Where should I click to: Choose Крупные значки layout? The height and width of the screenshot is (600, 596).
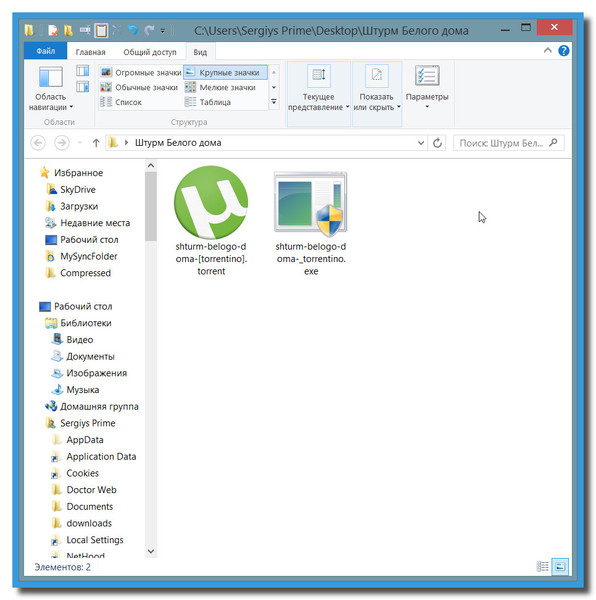(225, 72)
